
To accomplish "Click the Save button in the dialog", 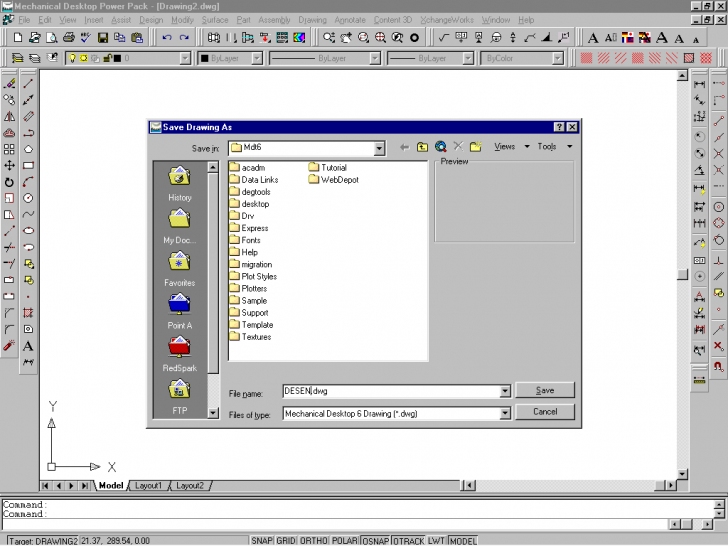I will (x=545, y=390).
